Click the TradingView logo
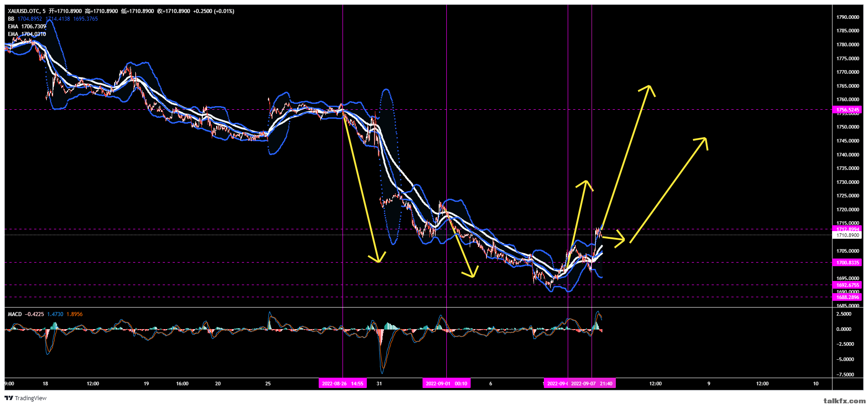 [26, 398]
